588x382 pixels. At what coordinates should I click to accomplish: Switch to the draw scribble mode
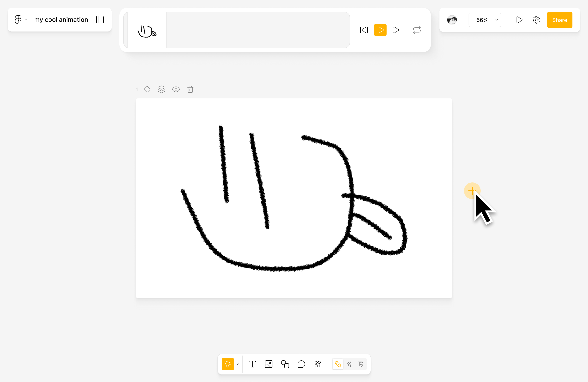(x=349, y=364)
